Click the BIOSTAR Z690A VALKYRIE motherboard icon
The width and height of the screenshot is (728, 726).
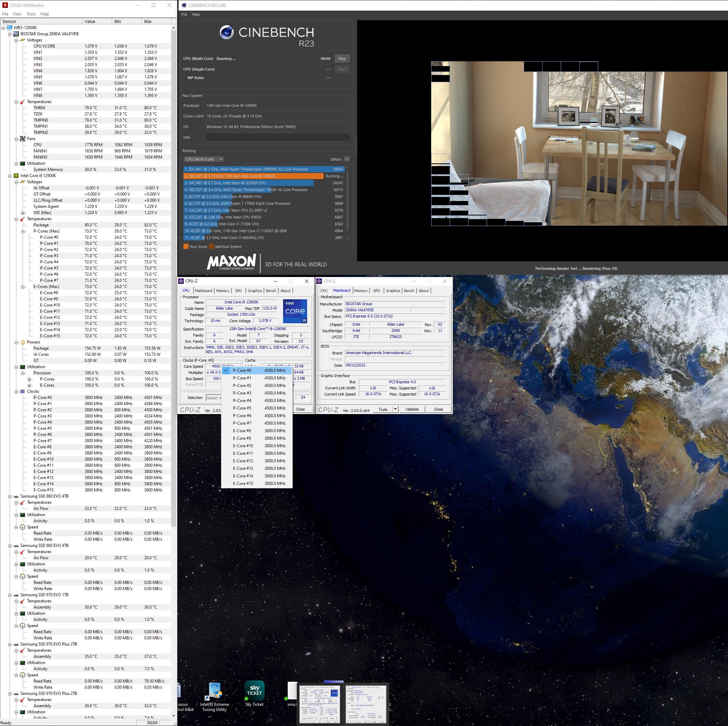coord(16,34)
